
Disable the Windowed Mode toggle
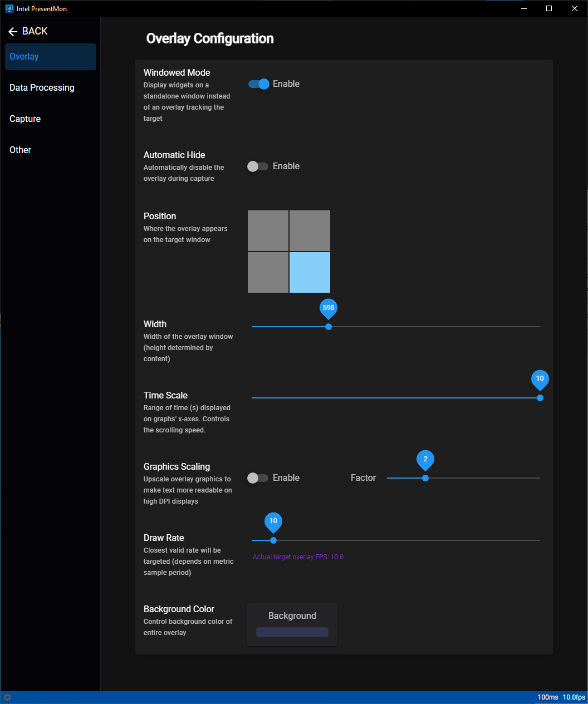click(x=258, y=84)
